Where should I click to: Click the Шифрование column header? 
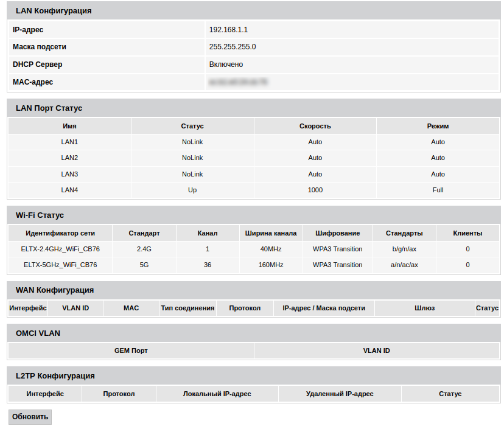(x=337, y=233)
